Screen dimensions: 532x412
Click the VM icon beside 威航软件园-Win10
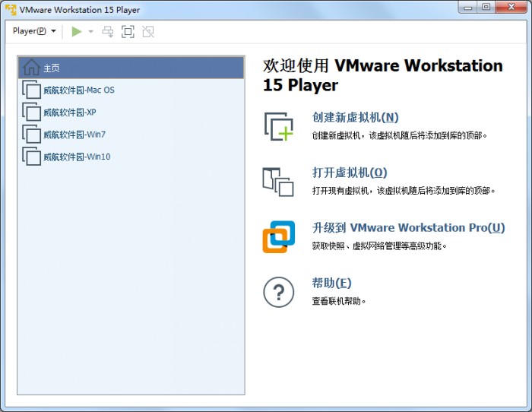[x=32, y=156]
